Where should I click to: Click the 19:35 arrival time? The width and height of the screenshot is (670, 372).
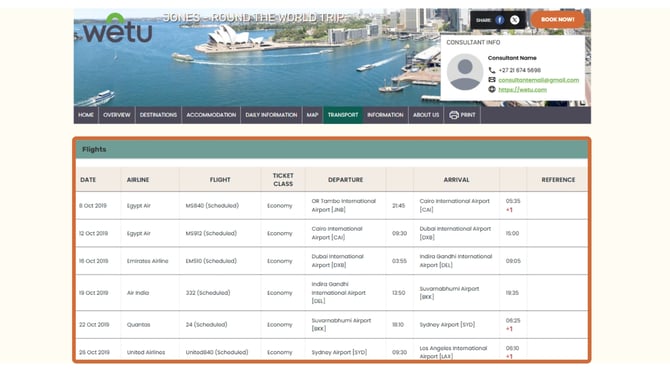512,293
